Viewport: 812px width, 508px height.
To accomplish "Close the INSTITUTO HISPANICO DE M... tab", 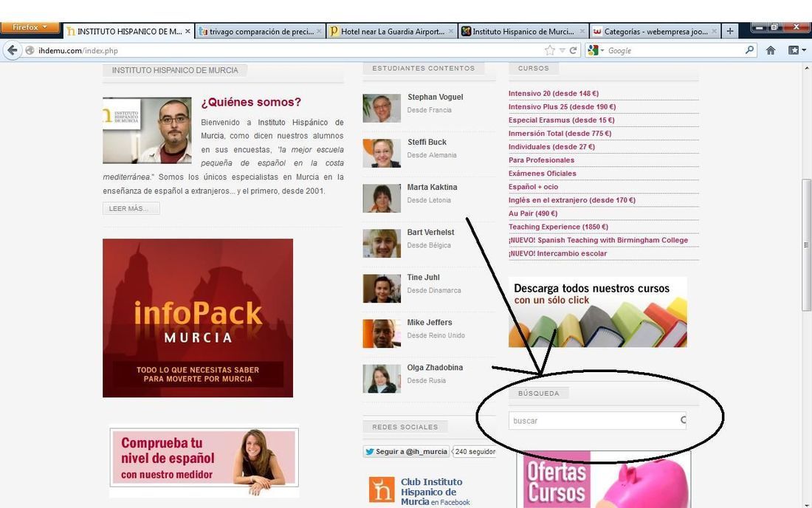I will tap(187, 32).
